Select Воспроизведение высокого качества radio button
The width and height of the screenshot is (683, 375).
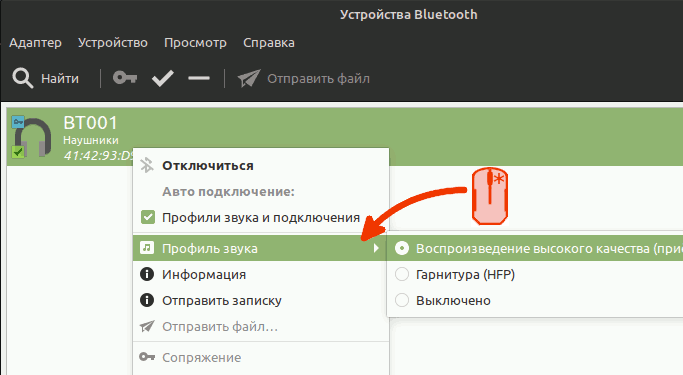pyautogui.click(x=402, y=248)
